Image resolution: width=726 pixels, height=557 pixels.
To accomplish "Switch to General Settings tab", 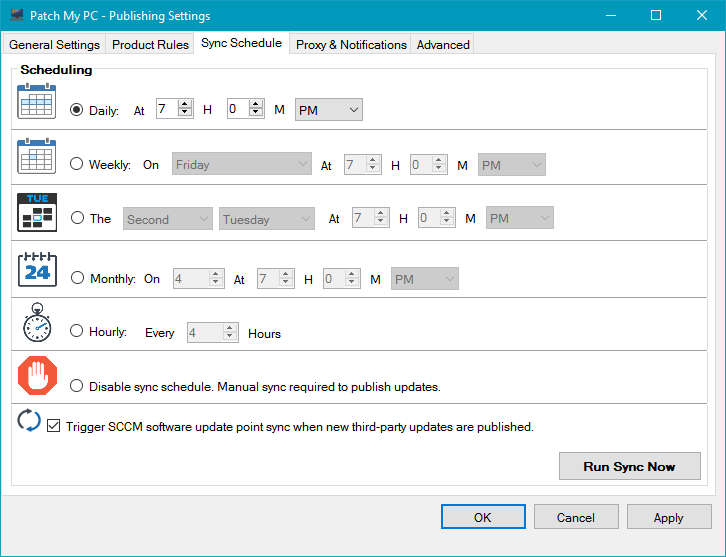I will 54,44.
